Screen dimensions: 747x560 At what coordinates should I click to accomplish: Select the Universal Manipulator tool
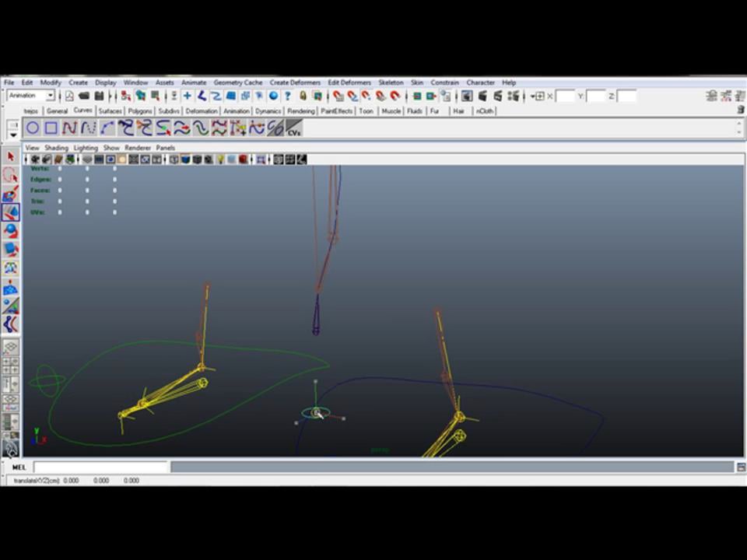click(10, 268)
